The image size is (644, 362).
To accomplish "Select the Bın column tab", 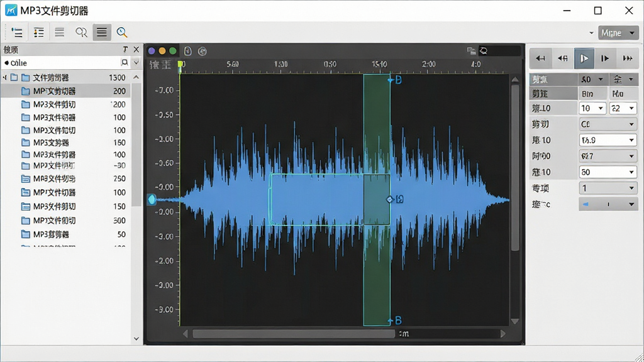I will point(592,94).
